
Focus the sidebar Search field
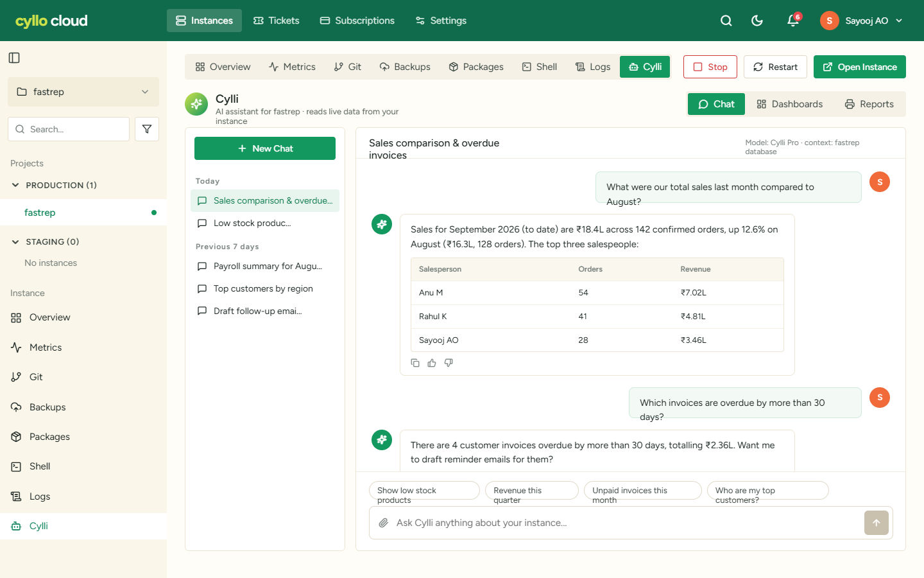click(69, 129)
